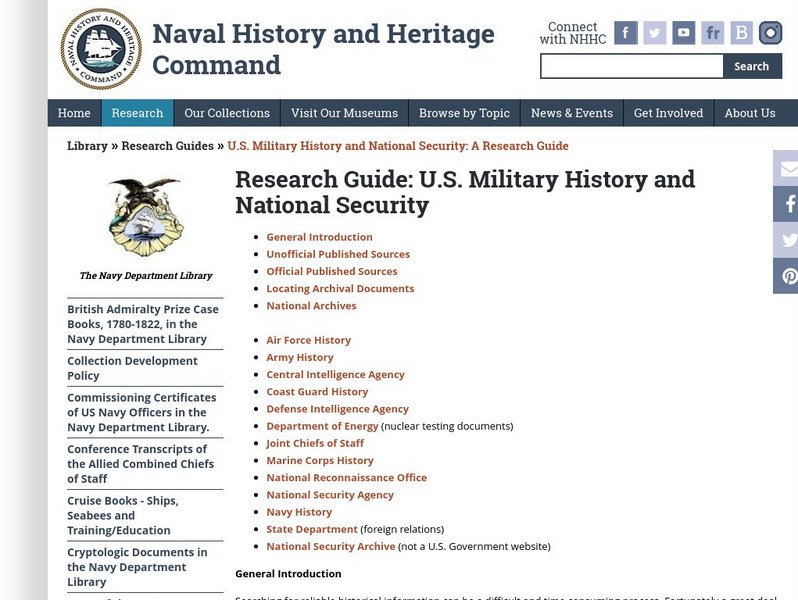The height and width of the screenshot is (600, 798).
Task: Open Defense Intelligence Agency link
Action: tap(337, 409)
